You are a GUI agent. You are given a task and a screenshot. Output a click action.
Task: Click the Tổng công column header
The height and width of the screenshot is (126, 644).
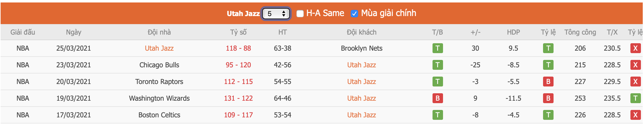coord(580,32)
